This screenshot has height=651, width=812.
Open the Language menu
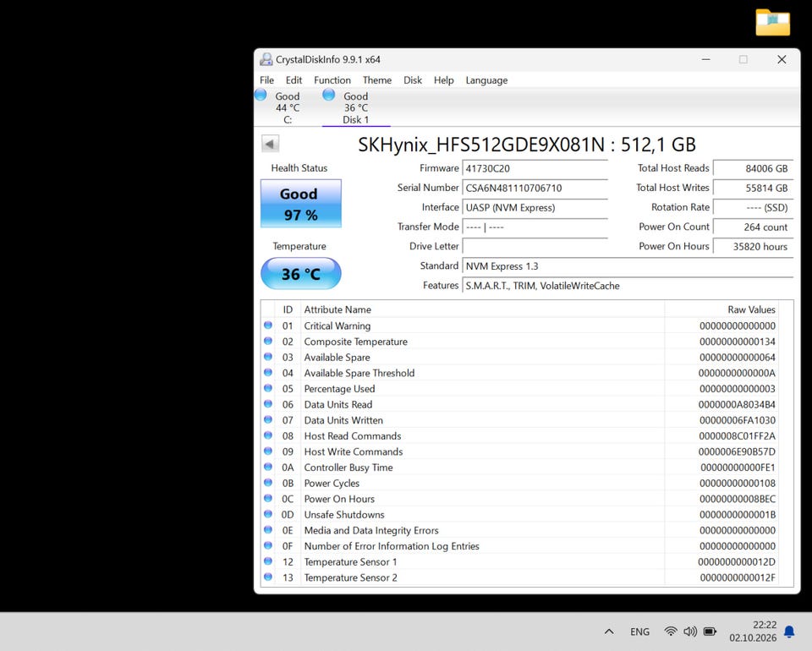coord(486,80)
